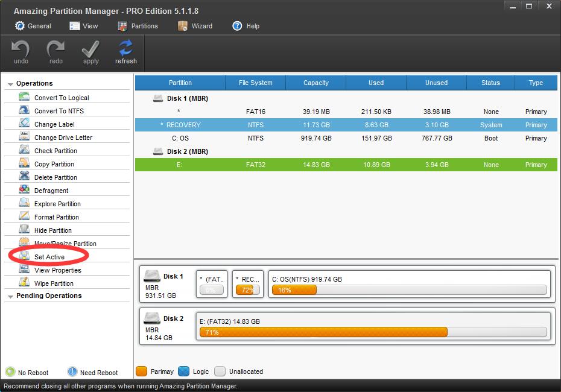Click the Change Label icon

(24, 124)
